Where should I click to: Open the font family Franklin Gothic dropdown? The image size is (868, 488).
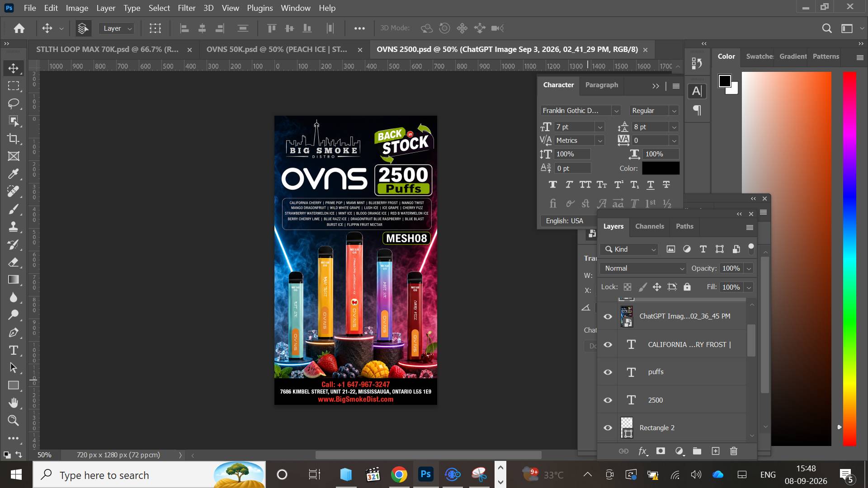pyautogui.click(x=616, y=111)
